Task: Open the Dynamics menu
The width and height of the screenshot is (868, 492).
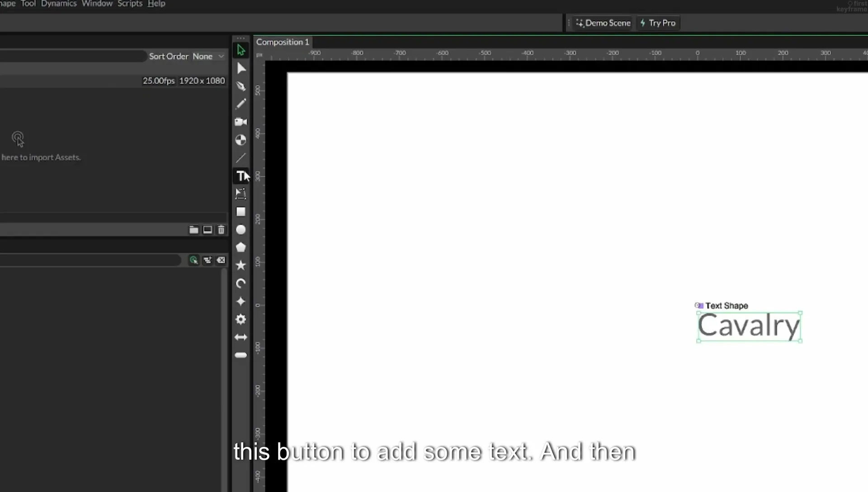Action: [59, 4]
